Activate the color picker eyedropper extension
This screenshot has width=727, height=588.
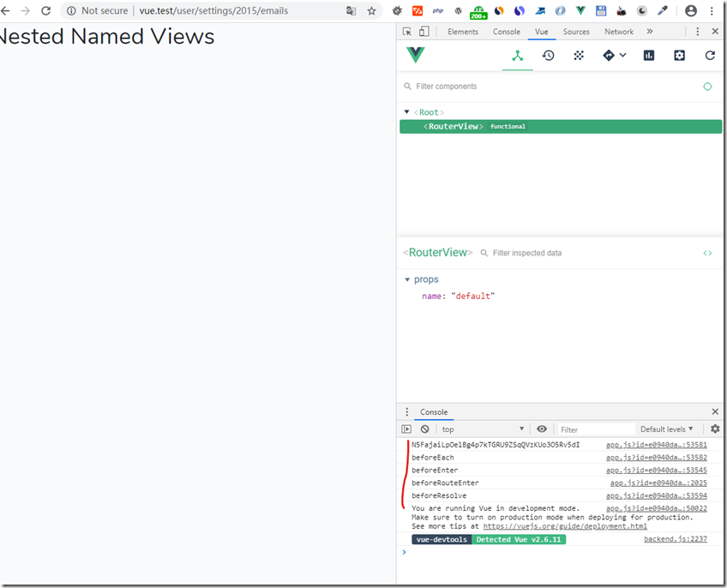[x=663, y=10]
